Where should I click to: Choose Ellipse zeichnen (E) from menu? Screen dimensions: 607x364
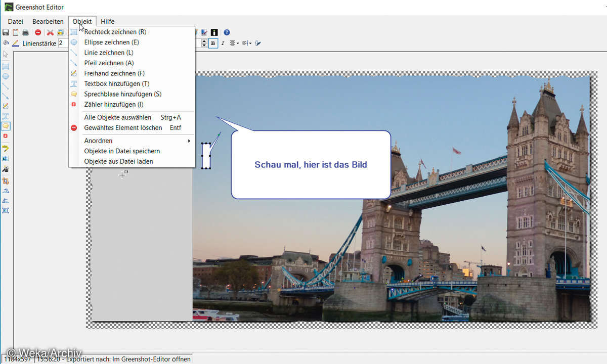[132, 42]
